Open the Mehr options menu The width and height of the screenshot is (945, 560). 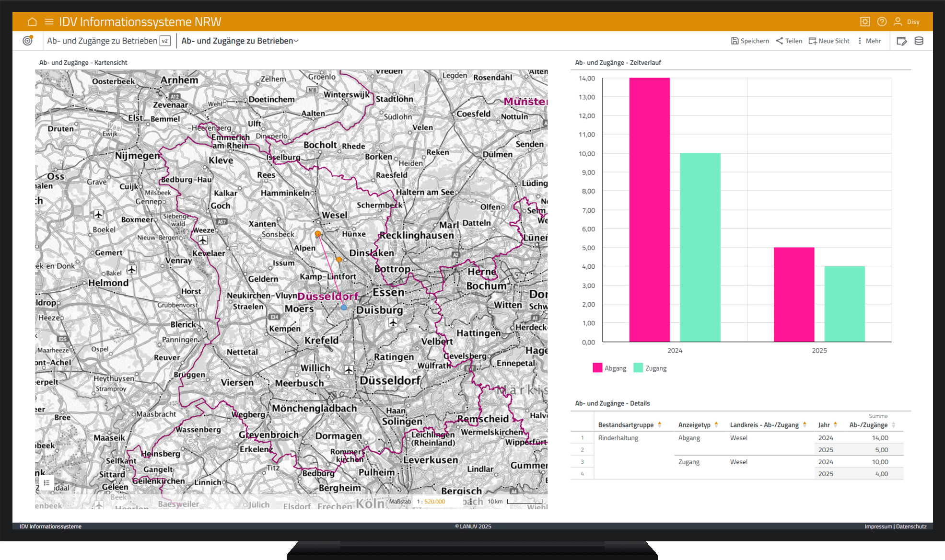point(869,41)
